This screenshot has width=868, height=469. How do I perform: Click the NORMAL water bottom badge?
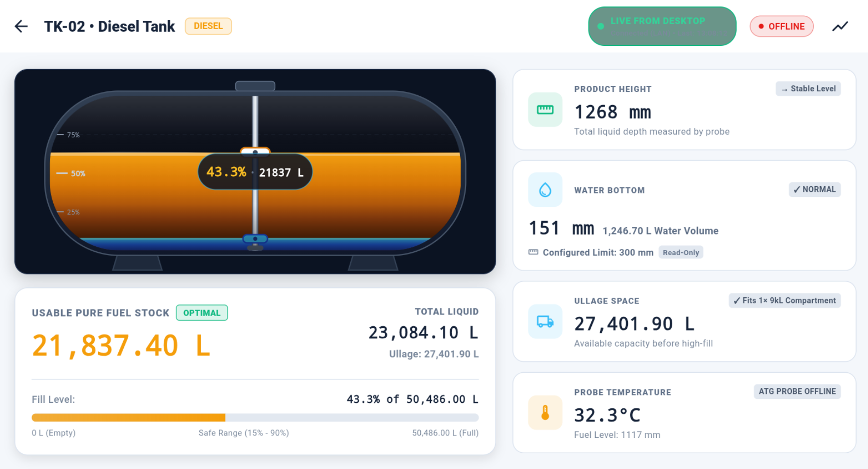pyautogui.click(x=814, y=190)
